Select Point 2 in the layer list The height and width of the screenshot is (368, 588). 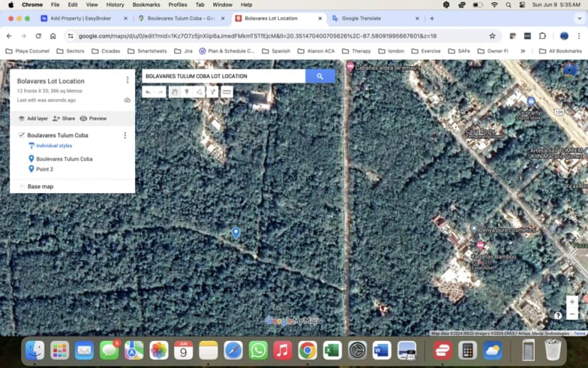pos(44,169)
